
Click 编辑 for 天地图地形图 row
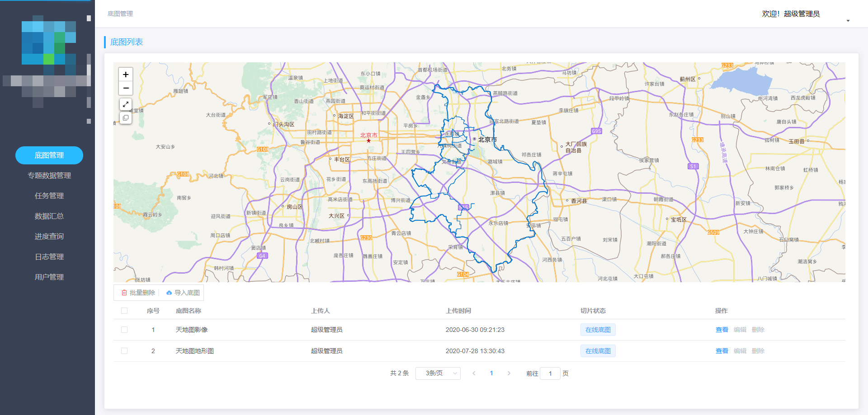740,351
